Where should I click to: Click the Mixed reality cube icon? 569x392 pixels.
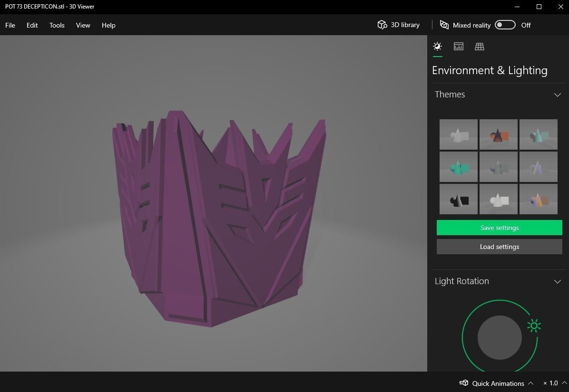[444, 25]
